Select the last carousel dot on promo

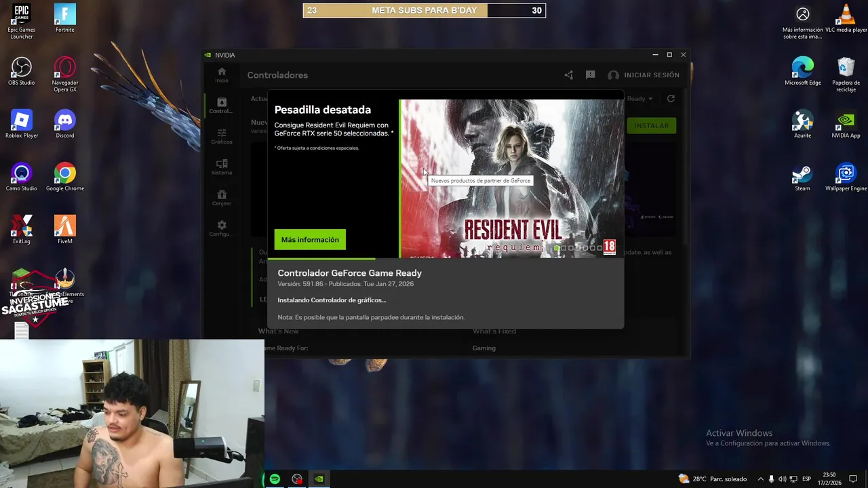(599, 248)
